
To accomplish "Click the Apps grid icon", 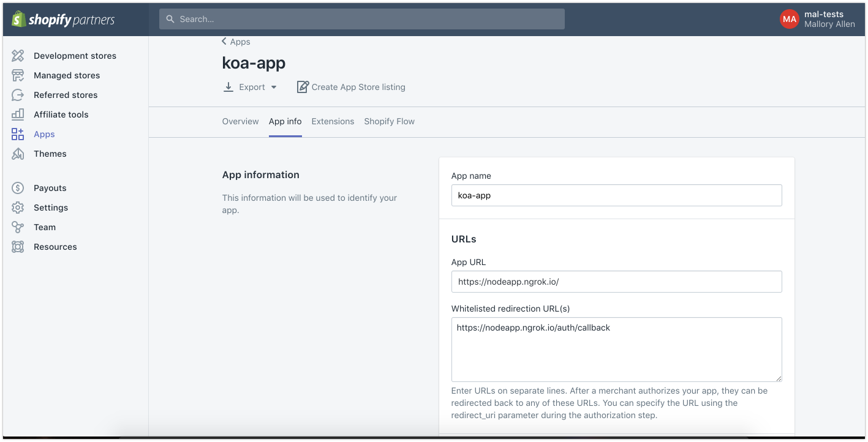I will pyautogui.click(x=18, y=134).
